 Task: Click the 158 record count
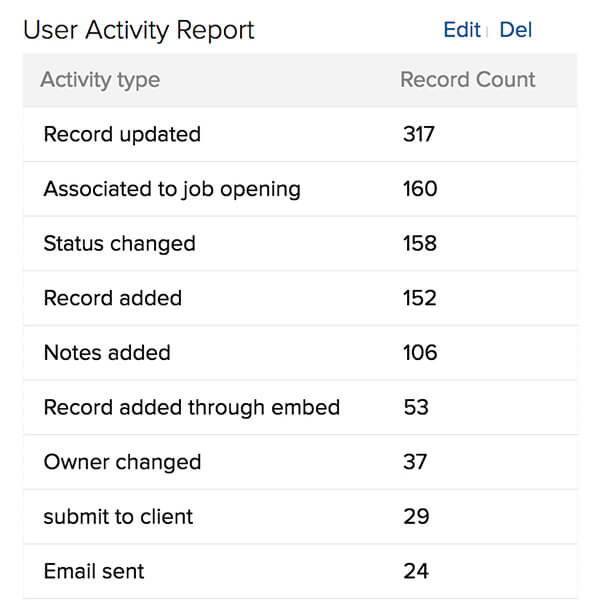click(x=419, y=244)
